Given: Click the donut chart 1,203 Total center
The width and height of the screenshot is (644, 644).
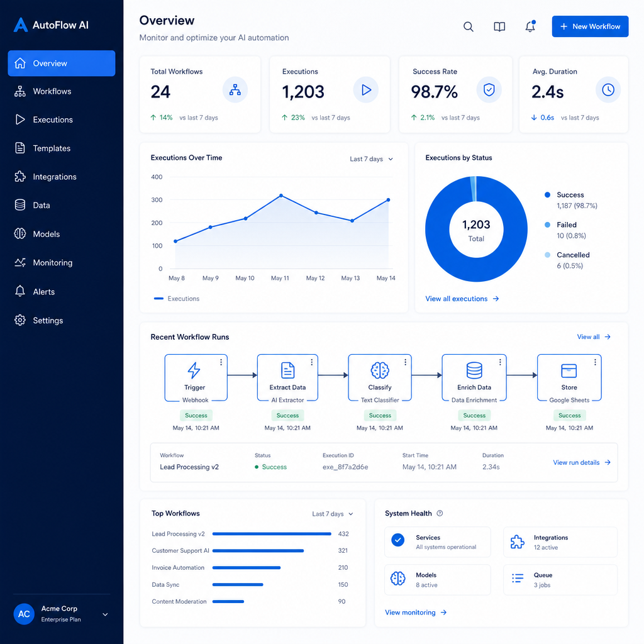Looking at the screenshot, I should tap(476, 230).
